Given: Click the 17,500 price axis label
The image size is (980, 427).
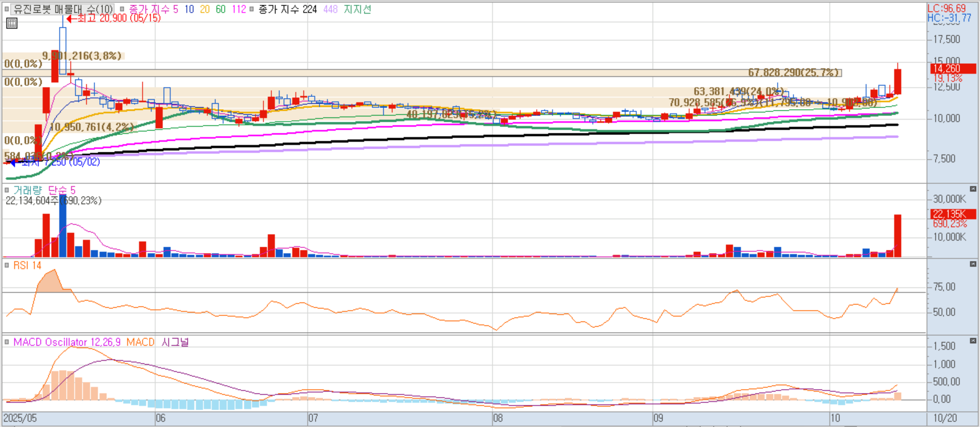Looking at the screenshot, I should tap(947, 39).
